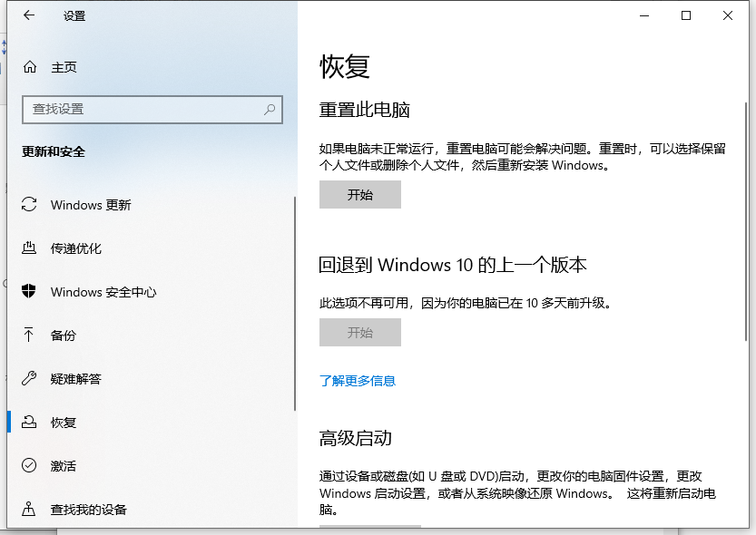Viewport: 756px width, 535px height.
Task: Click the 更新和安全 section heading
Action: 56,151
